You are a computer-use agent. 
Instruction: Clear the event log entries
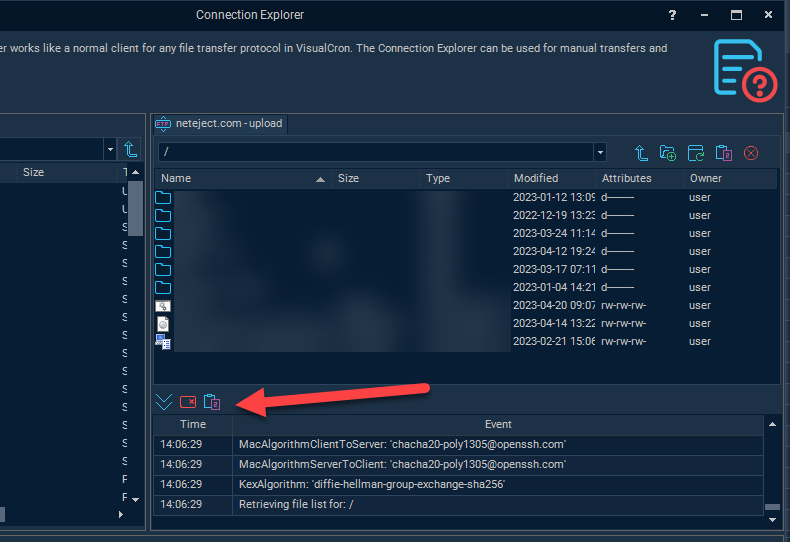(188, 402)
